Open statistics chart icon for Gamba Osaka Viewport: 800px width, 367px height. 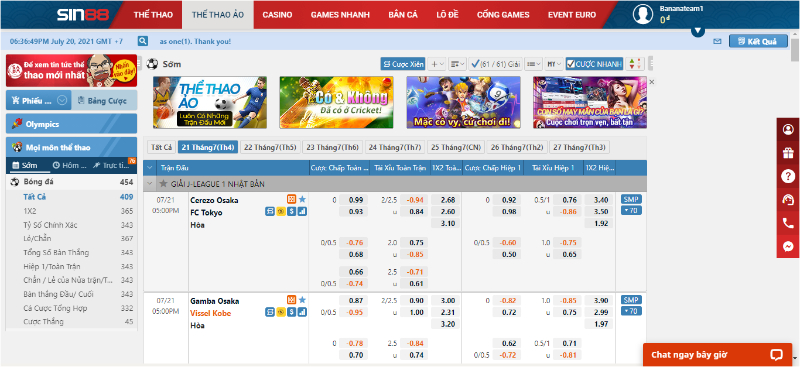pos(302,312)
